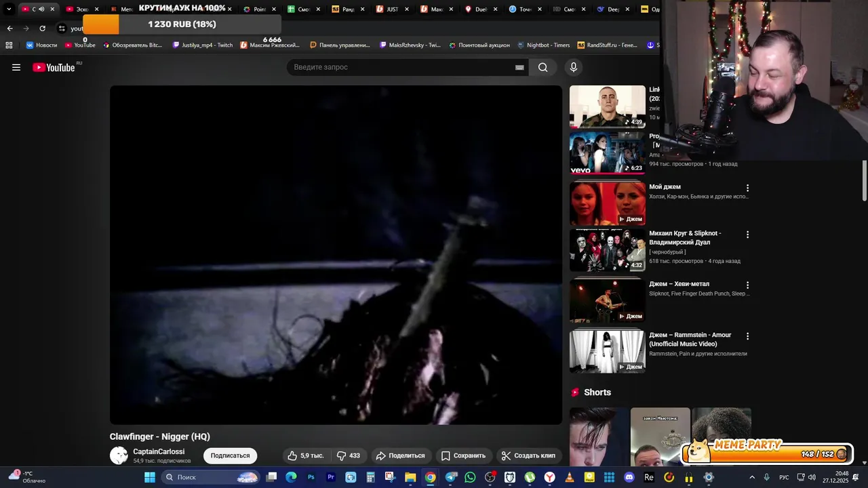
Task: Click the main video player area
Action: click(x=336, y=255)
